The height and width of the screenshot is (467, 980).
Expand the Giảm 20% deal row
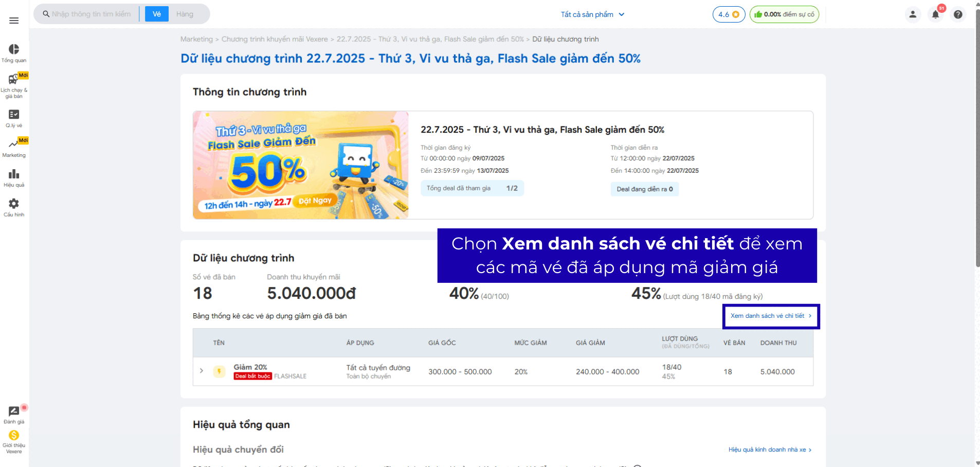[x=202, y=371]
